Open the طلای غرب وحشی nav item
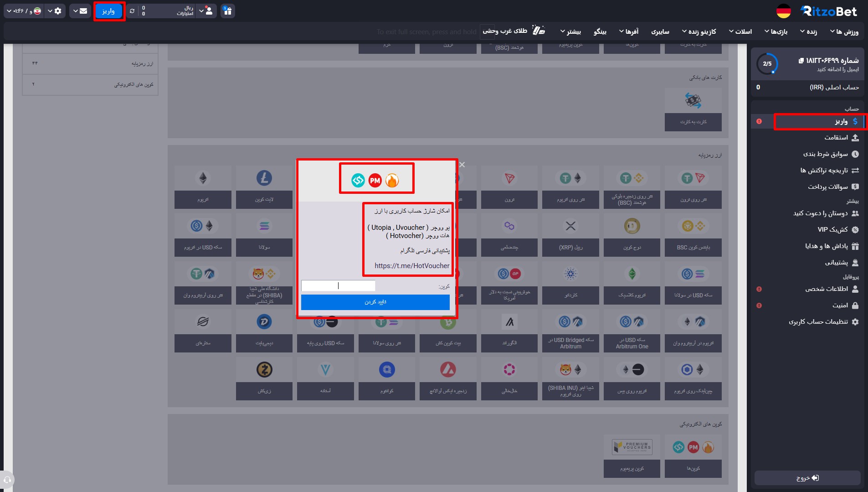Image resolution: width=868 pixels, height=492 pixels. coord(514,31)
